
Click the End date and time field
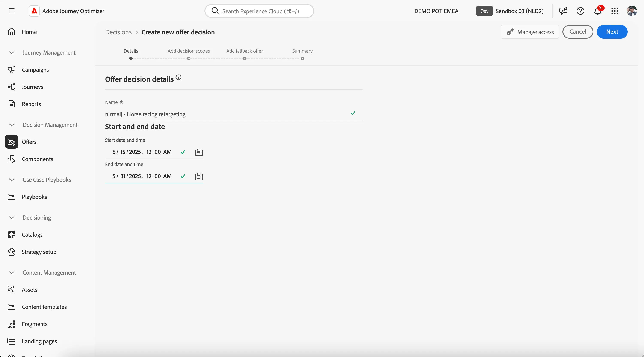click(154, 176)
